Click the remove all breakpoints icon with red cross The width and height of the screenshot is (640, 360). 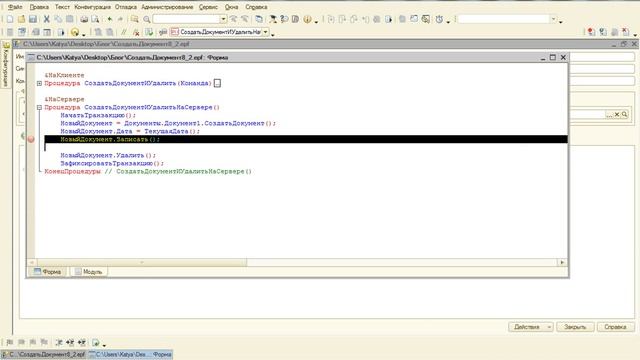(626, 32)
